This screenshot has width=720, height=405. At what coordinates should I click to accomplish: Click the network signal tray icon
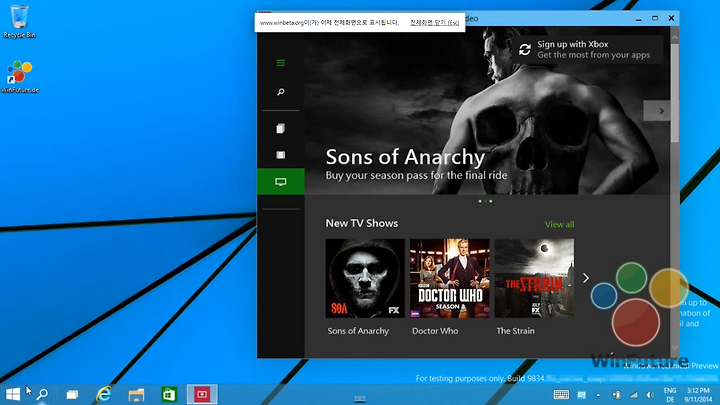[634, 395]
